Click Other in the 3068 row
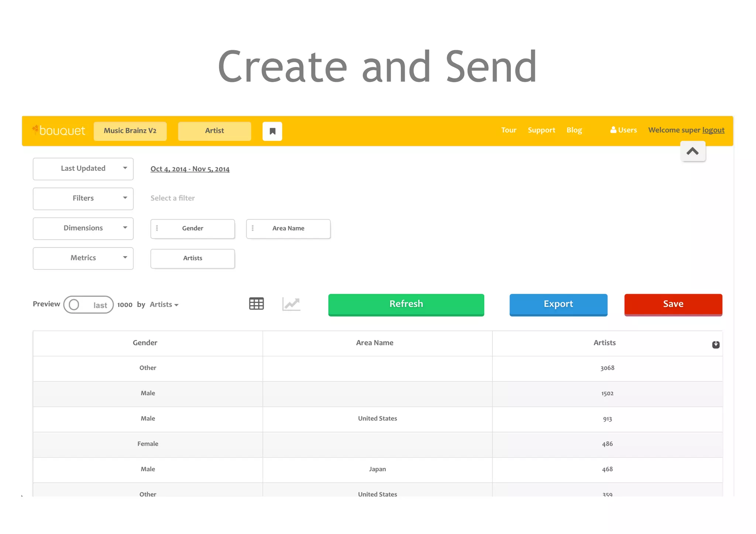Image resolution: width=756 pixels, height=534 pixels. 148,368
